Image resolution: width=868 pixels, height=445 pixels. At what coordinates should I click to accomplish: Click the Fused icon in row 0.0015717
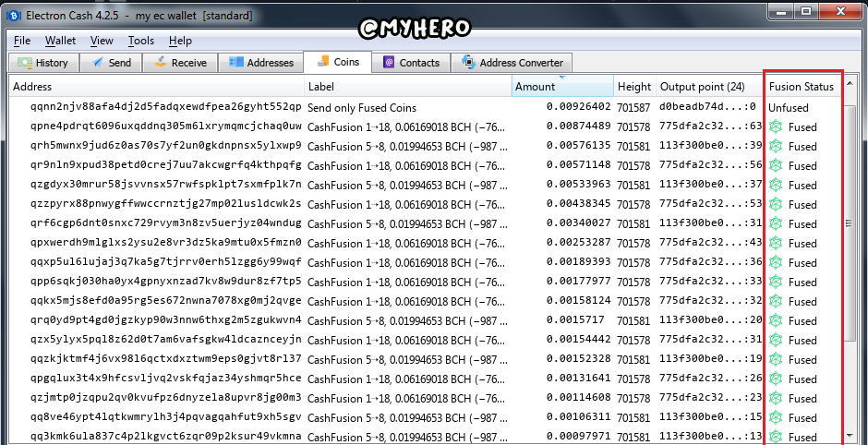(777, 321)
